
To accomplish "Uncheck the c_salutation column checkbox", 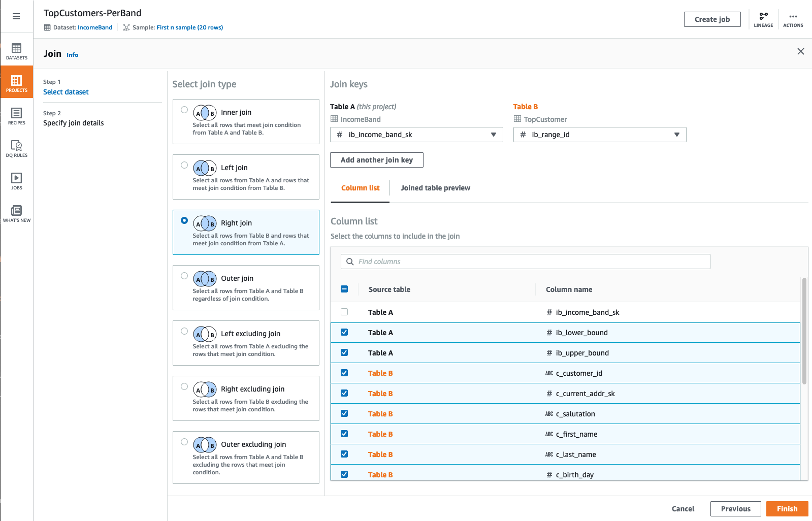I will (344, 413).
